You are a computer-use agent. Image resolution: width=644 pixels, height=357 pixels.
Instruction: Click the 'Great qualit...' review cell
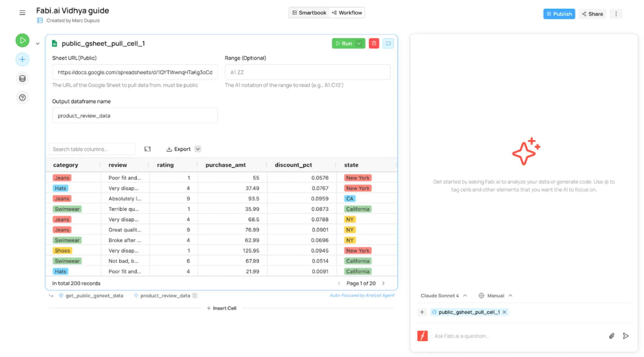(x=125, y=230)
